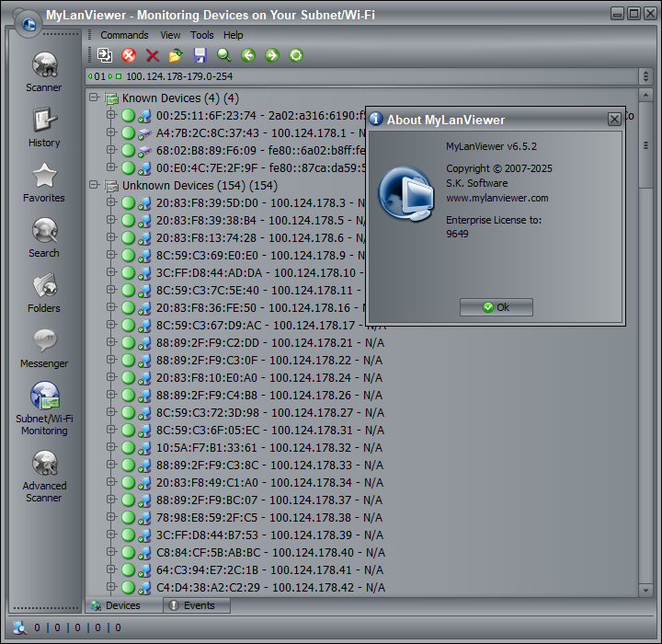Select row 8C:59:C3:72:3D:98 - 100.124.178.27
The width and height of the screenshot is (662, 644).
coord(269,413)
